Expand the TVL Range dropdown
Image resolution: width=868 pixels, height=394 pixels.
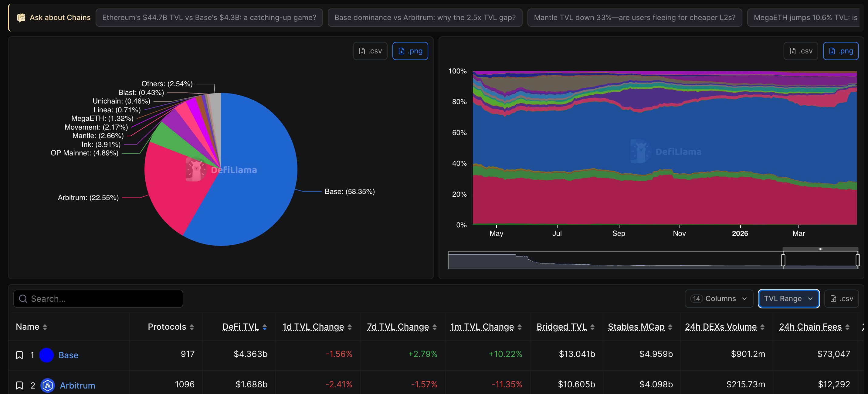coord(788,299)
